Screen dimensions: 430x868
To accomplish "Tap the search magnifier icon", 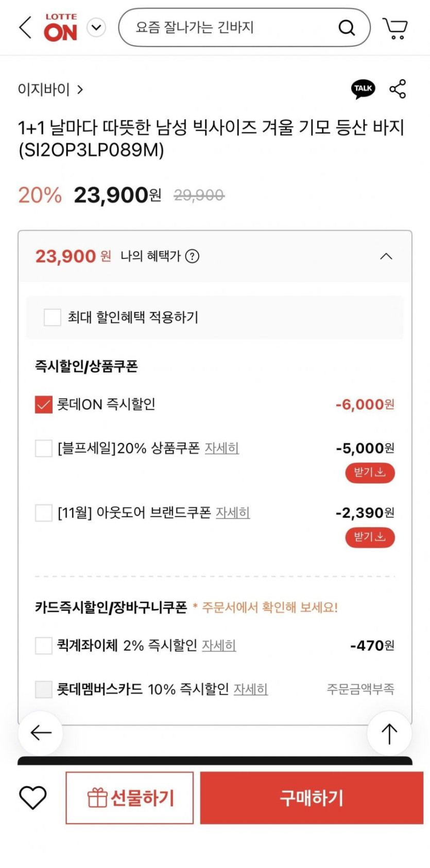I will pos(347,28).
